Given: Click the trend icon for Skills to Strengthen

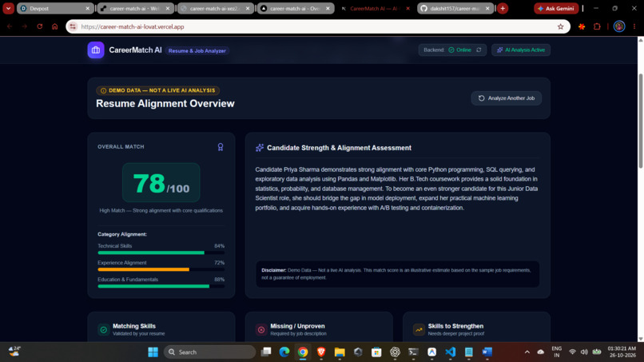Looking at the screenshot, I should [x=419, y=329].
